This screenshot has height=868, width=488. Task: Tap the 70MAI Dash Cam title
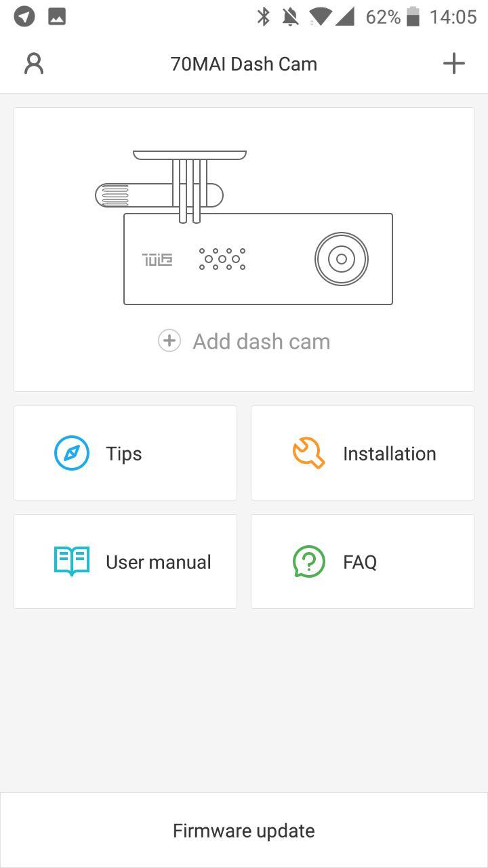244,64
